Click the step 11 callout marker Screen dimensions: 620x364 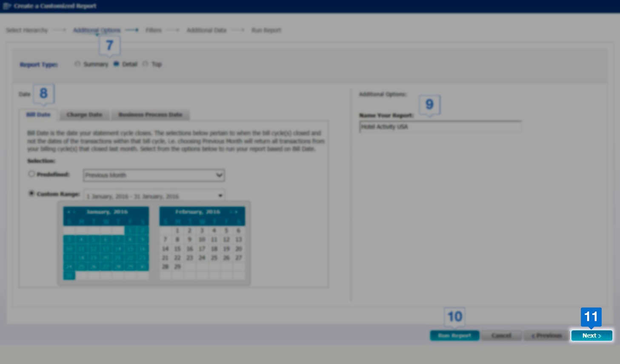(x=591, y=317)
